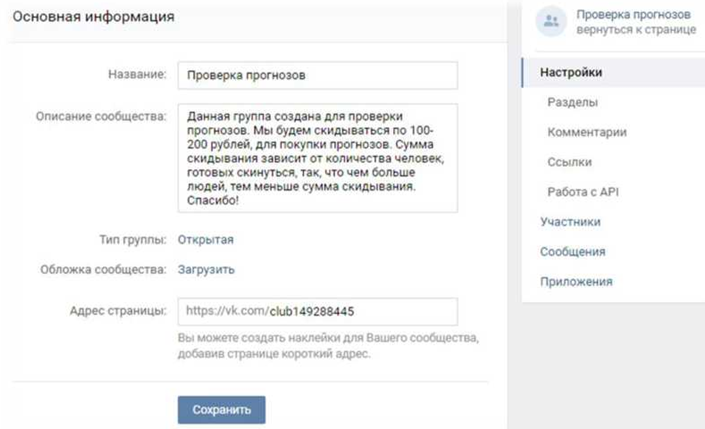Click the short address hint text

(x=328, y=345)
